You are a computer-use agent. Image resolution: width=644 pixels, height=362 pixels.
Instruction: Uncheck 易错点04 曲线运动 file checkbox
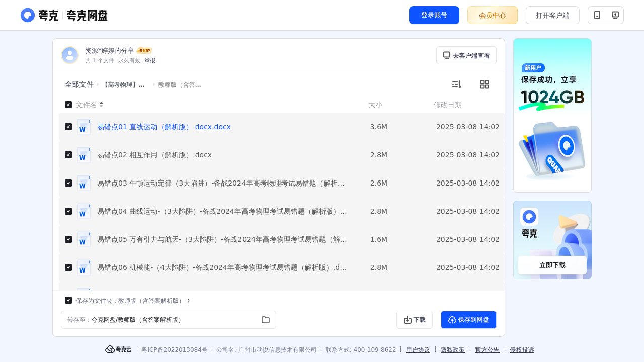pyautogui.click(x=68, y=211)
